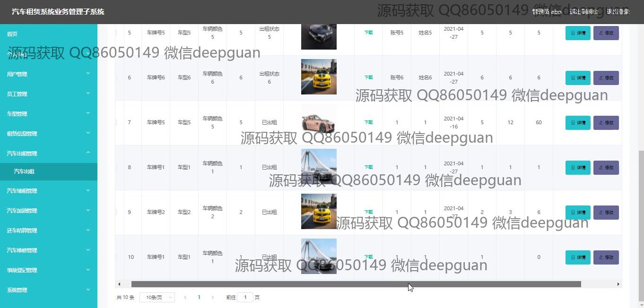Edit (修改) the row 10 record
This screenshot has height=308, width=644.
(606, 257)
